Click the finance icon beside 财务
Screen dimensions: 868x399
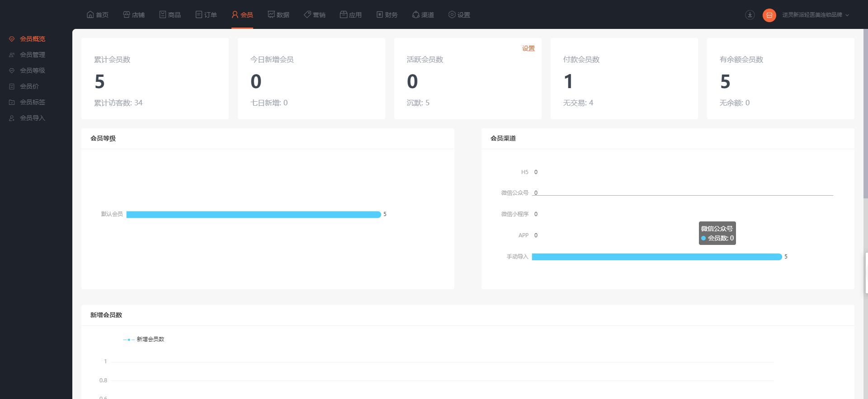pyautogui.click(x=379, y=14)
